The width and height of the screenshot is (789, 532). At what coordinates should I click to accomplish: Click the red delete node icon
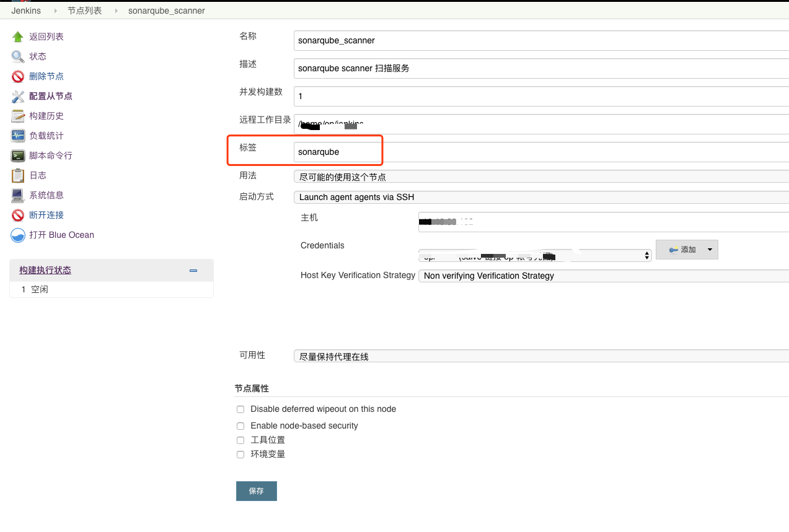[17, 77]
